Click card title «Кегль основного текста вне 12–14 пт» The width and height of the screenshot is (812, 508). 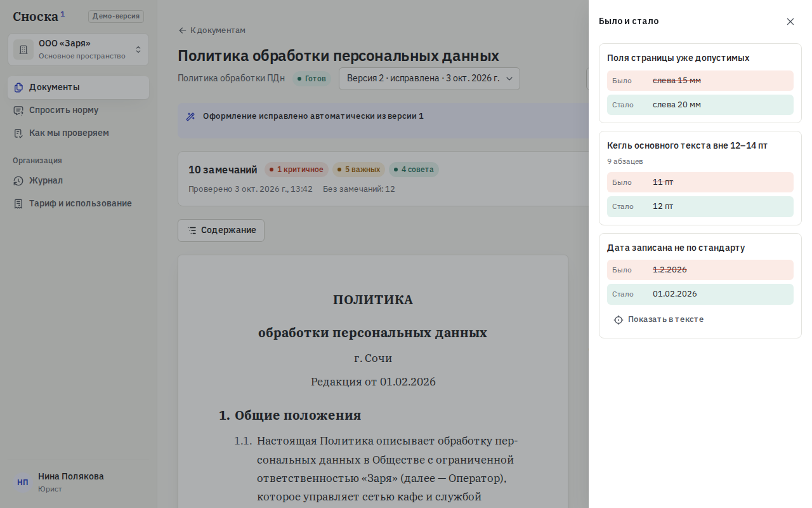[x=687, y=145]
